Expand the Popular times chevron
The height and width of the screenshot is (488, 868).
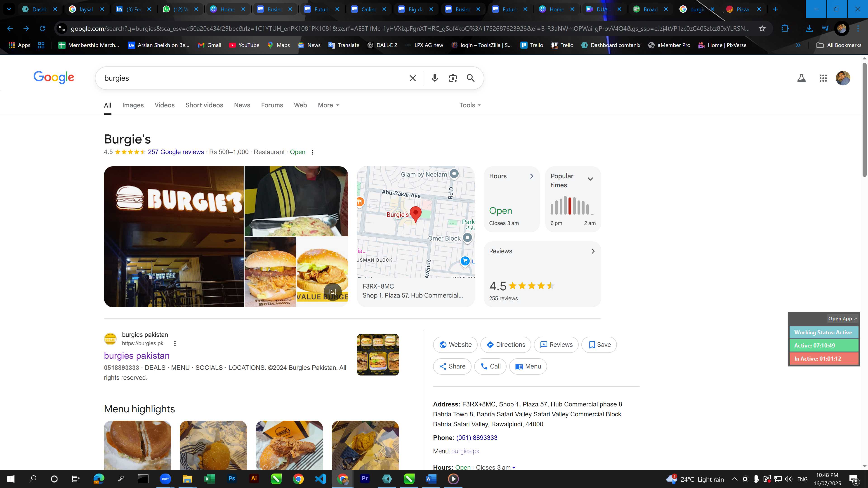click(590, 179)
